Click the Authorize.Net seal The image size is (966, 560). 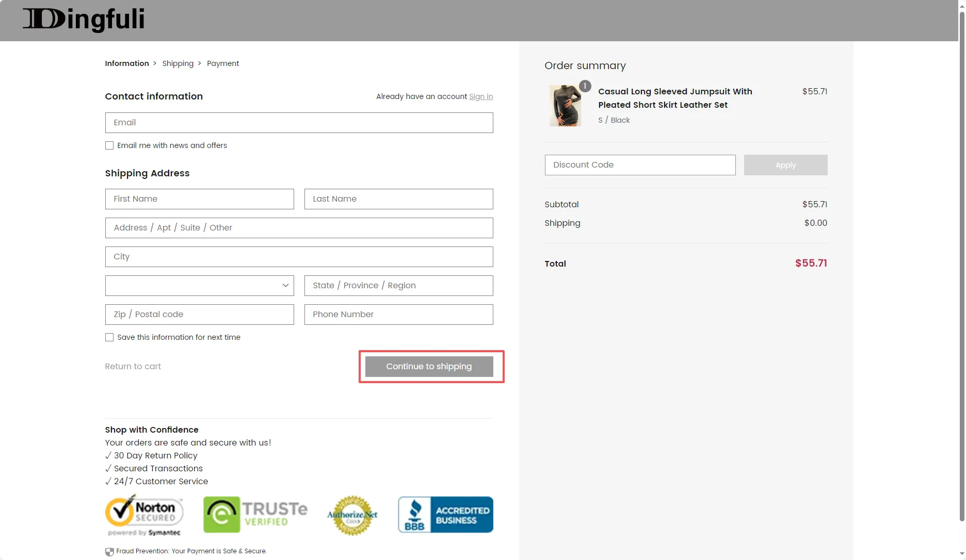(x=352, y=515)
